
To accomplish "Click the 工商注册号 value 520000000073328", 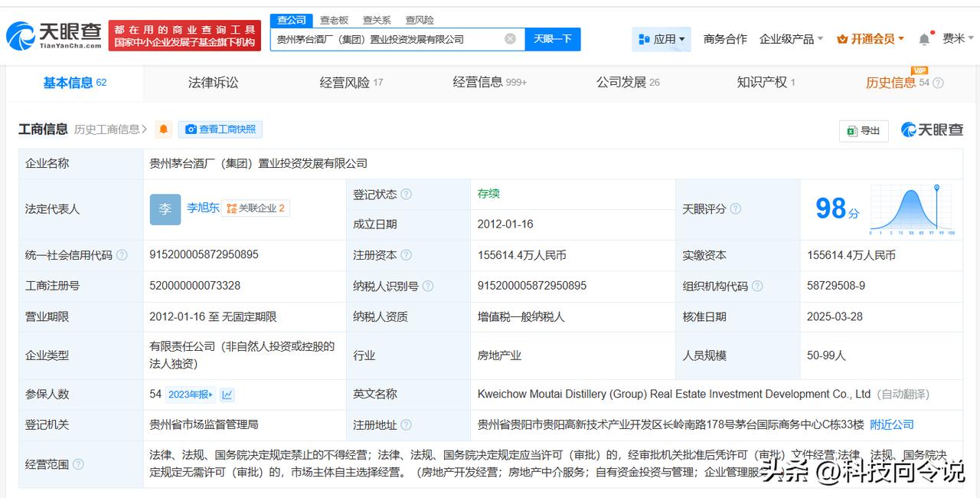I will [194, 285].
